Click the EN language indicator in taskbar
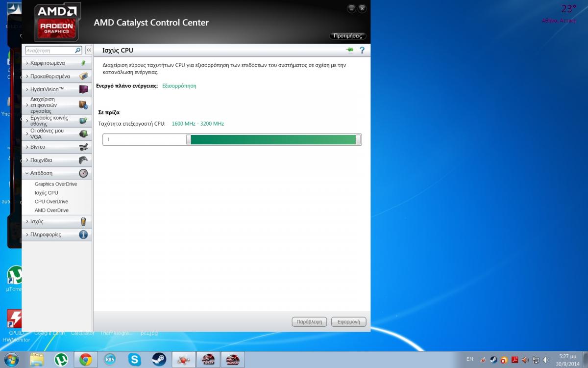 point(469,360)
